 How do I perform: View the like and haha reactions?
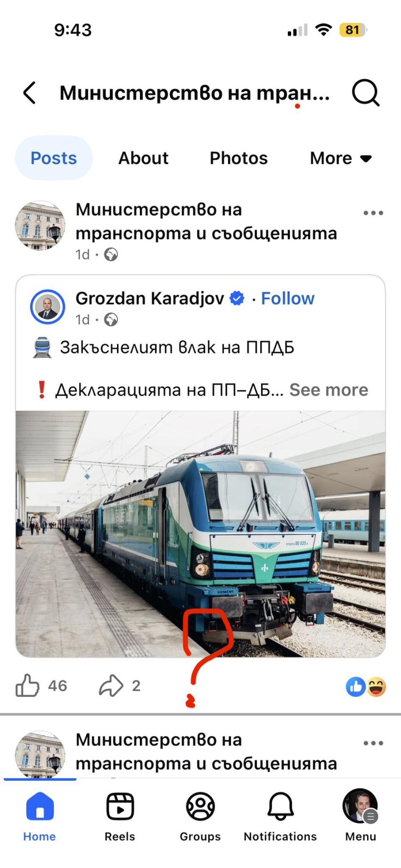[366, 687]
